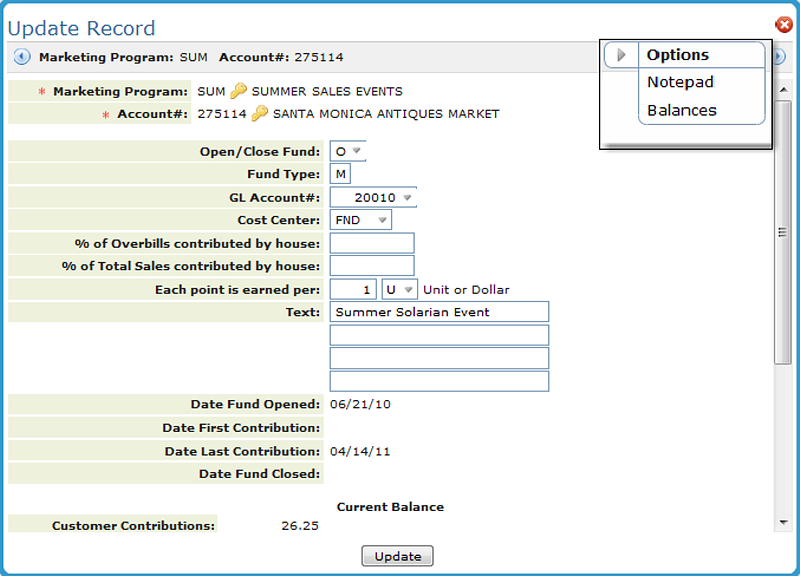Collapse the Options menu arrow
This screenshot has width=800, height=576.
pyautogui.click(x=621, y=55)
